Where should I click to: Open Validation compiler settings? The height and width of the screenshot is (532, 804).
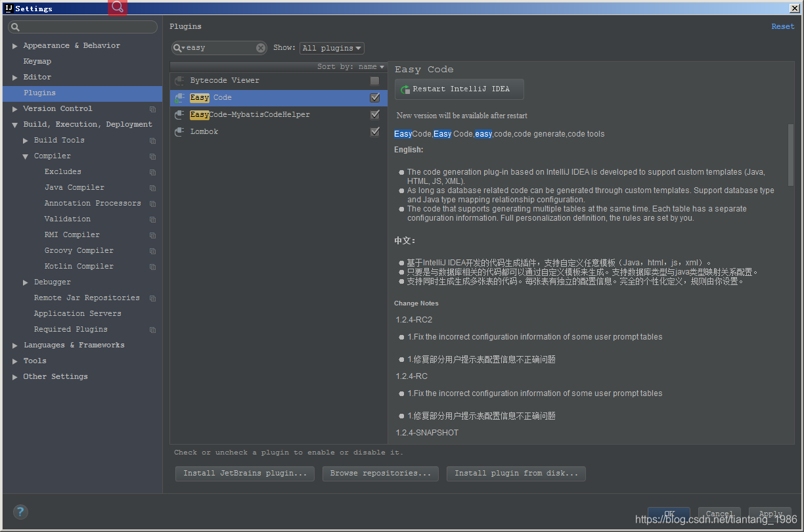coord(68,219)
